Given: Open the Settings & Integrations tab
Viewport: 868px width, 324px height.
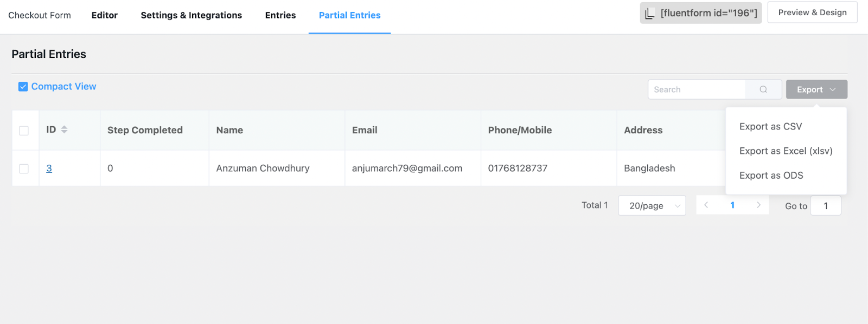Looking at the screenshot, I should click(191, 15).
